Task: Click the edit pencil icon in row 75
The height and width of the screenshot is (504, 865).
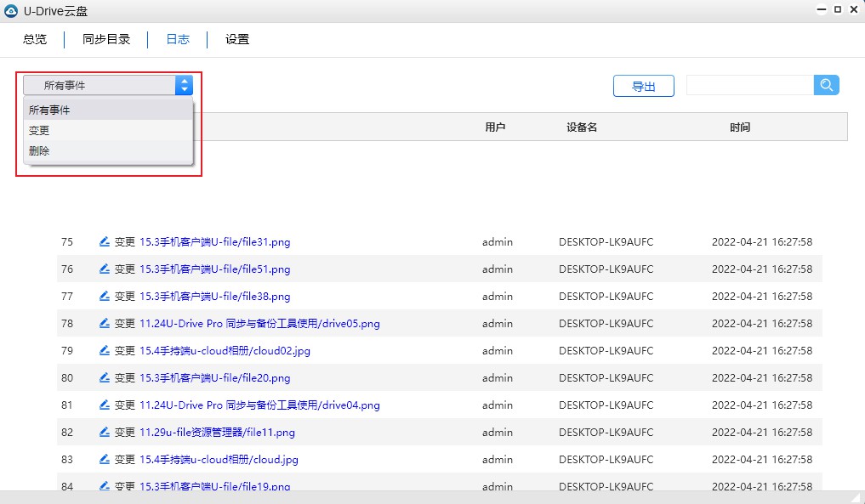Action: [x=104, y=242]
